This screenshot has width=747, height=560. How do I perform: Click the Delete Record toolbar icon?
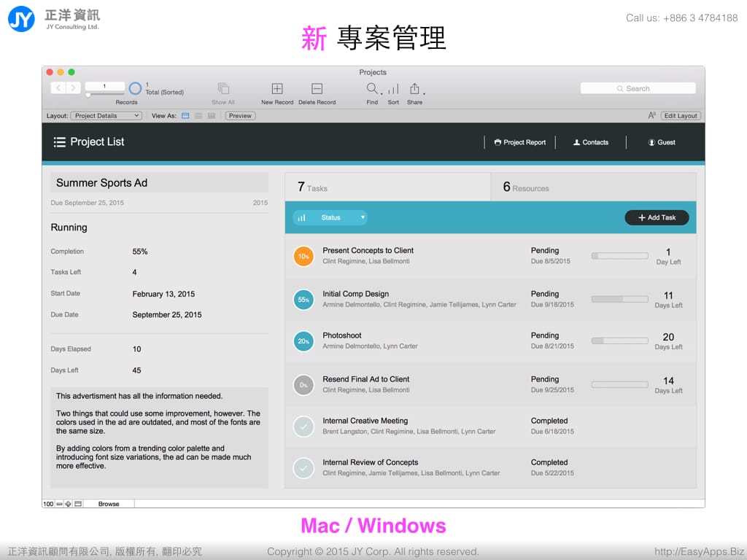pyautogui.click(x=317, y=89)
